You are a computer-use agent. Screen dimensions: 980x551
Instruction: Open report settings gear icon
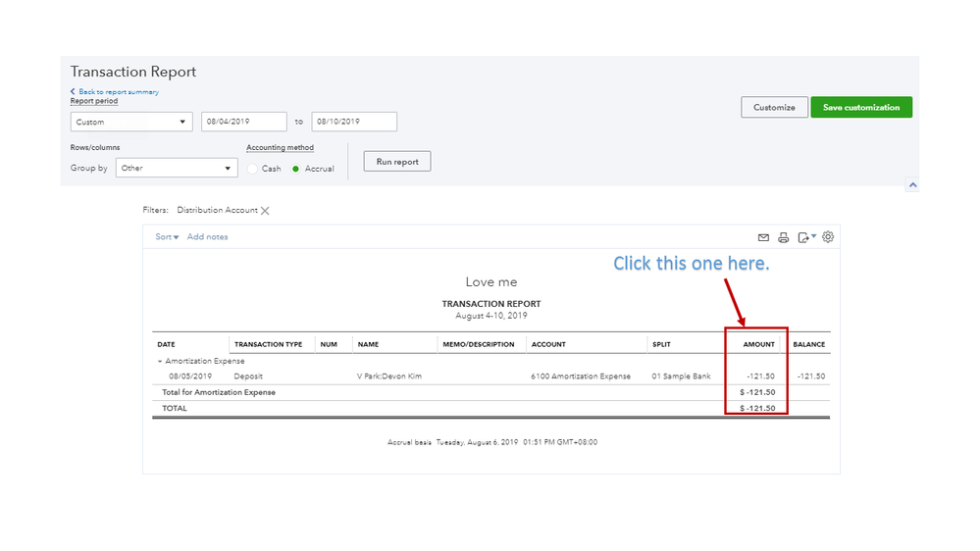coord(828,236)
